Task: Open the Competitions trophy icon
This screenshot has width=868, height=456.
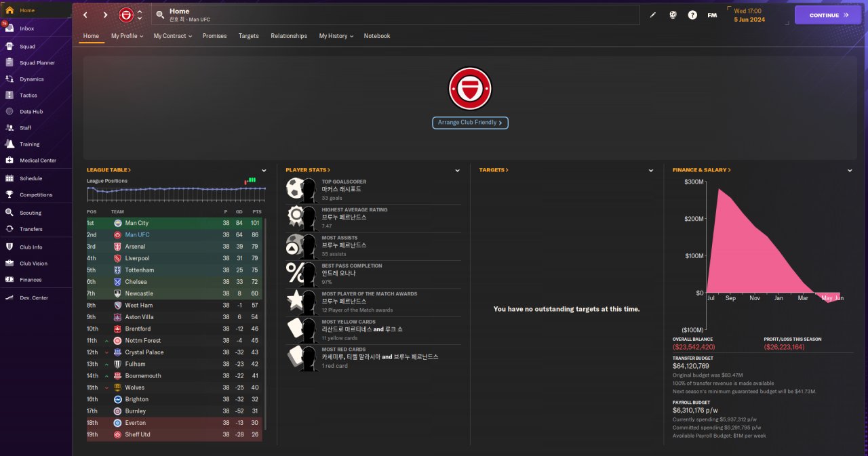Action: click(9, 195)
